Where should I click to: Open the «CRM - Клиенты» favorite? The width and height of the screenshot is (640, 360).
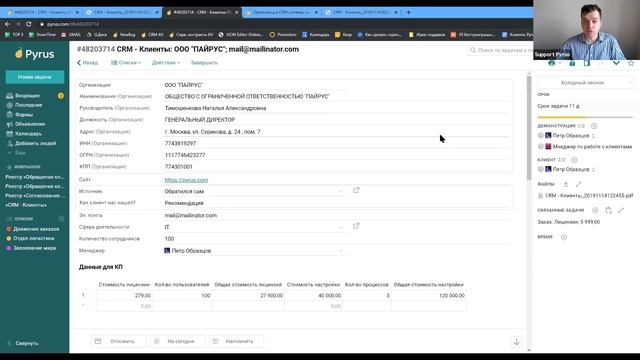tap(26, 205)
